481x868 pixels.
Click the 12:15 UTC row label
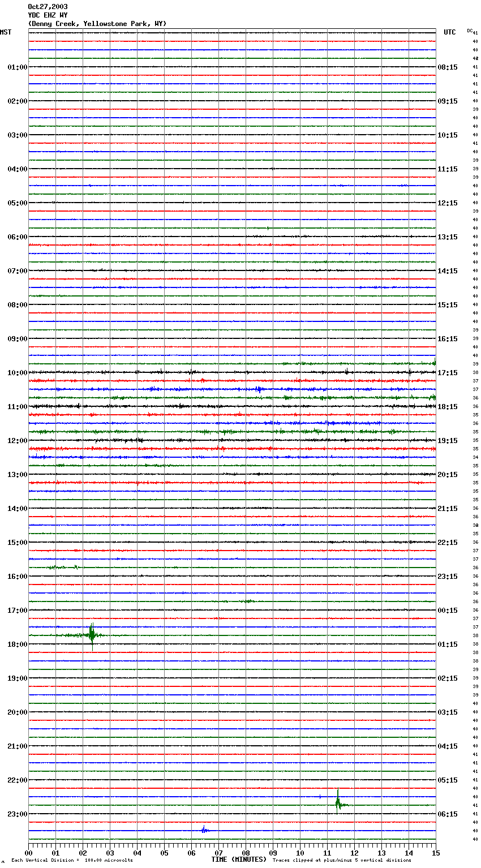coord(448,203)
